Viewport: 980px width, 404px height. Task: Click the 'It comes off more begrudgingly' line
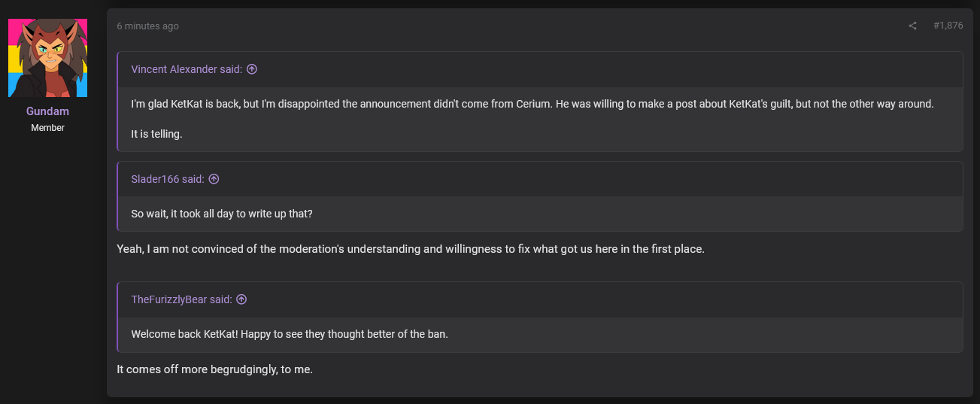(x=214, y=369)
